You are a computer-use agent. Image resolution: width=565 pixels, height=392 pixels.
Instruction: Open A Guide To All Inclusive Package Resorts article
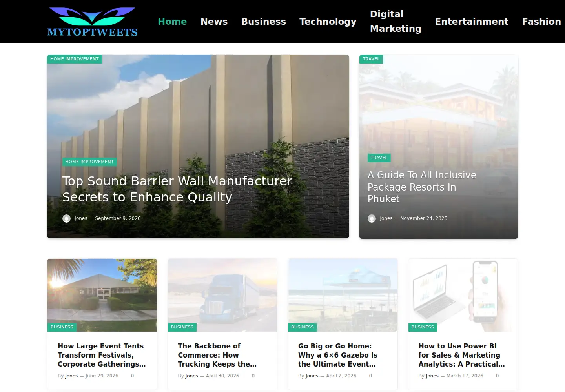click(422, 187)
